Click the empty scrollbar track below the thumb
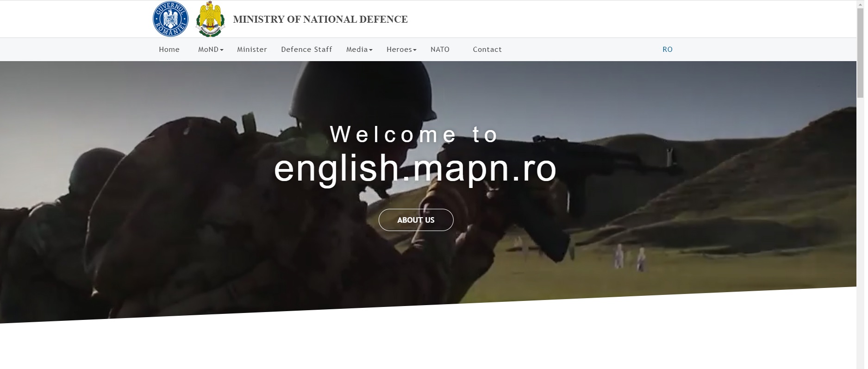 (860, 231)
